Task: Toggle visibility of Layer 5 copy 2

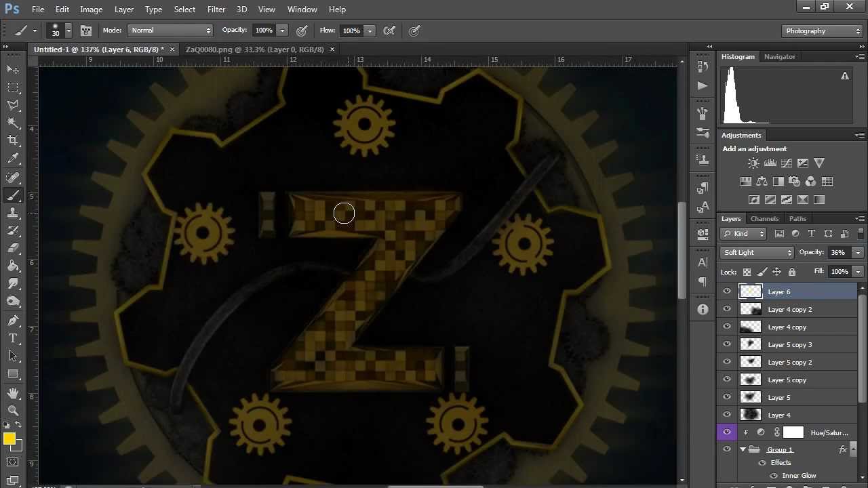Action: 727,362
